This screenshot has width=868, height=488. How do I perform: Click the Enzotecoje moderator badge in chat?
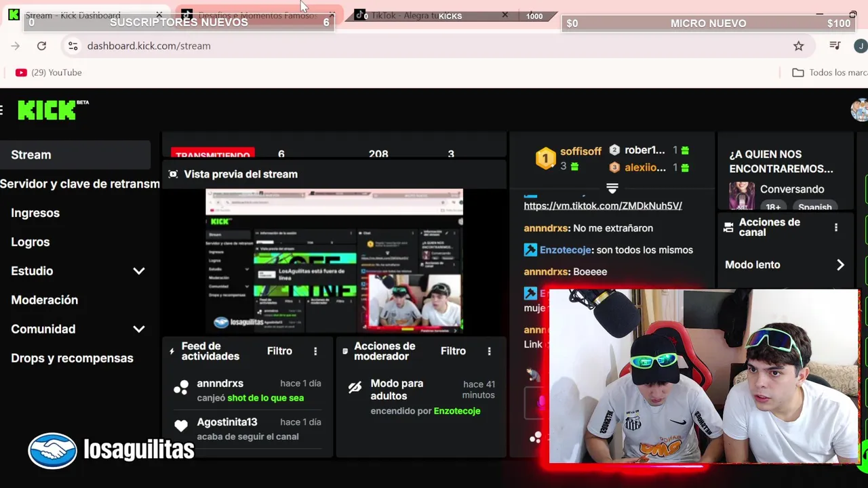(x=530, y=250)
